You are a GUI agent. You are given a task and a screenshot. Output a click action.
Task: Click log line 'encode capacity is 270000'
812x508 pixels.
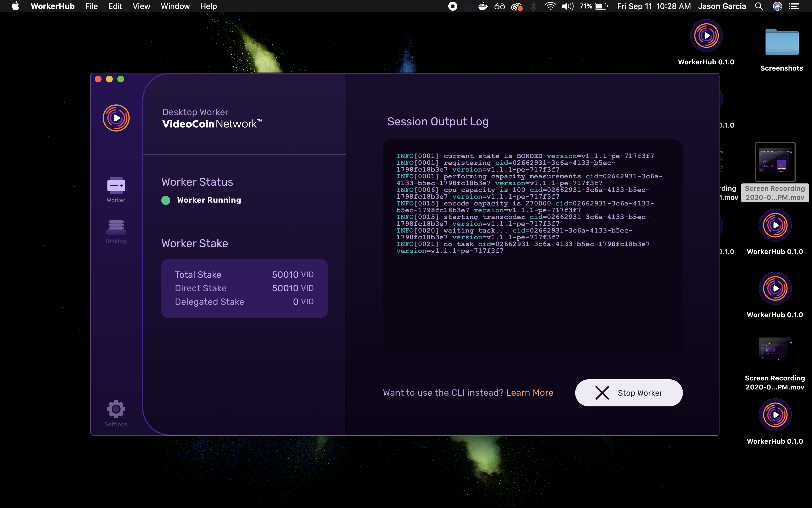coord(525,207)
